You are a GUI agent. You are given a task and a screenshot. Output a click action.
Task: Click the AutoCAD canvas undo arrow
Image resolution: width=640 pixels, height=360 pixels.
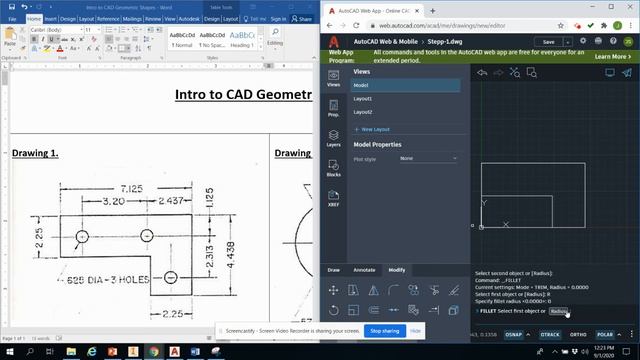(x=482, y=73)
